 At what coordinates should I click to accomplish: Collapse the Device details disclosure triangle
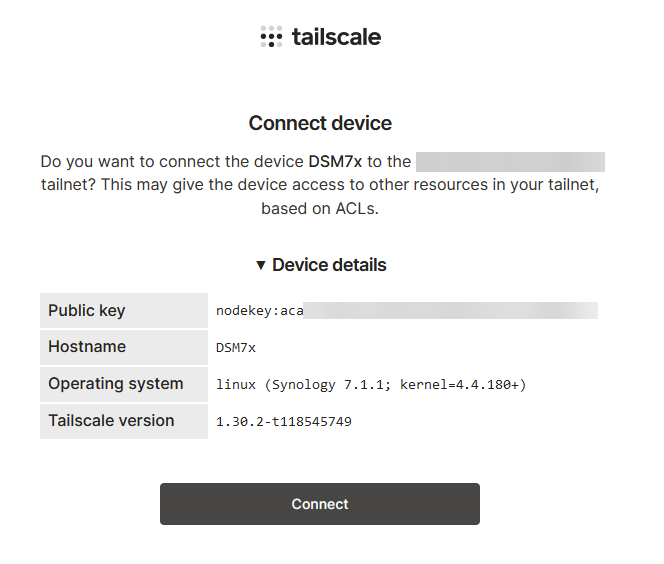pos(261,265)
